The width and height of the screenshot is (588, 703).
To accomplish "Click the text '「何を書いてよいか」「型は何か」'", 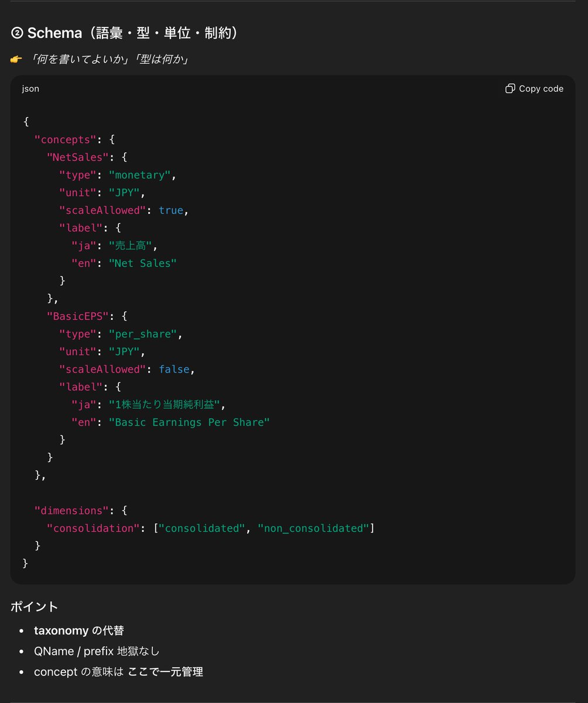I will (110, 59).
